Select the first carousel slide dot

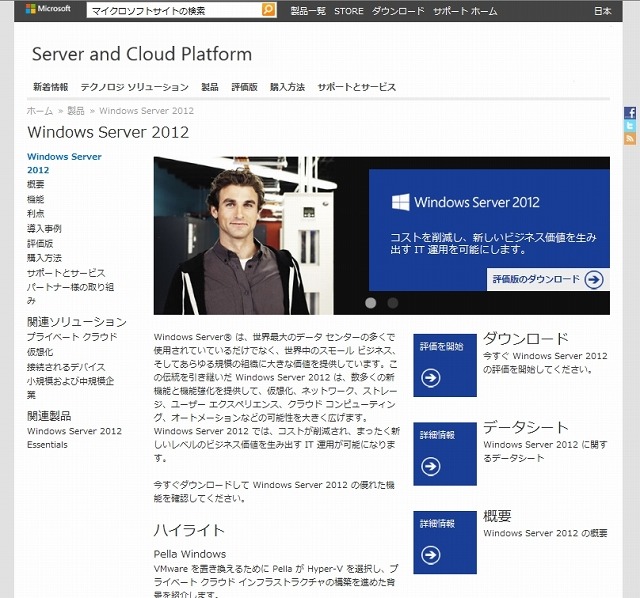point(371,302)
